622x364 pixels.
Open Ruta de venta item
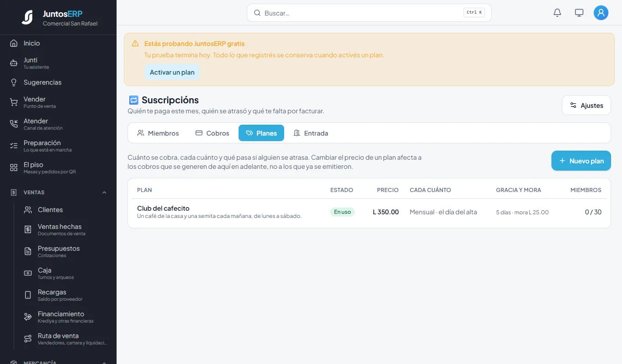65,339
